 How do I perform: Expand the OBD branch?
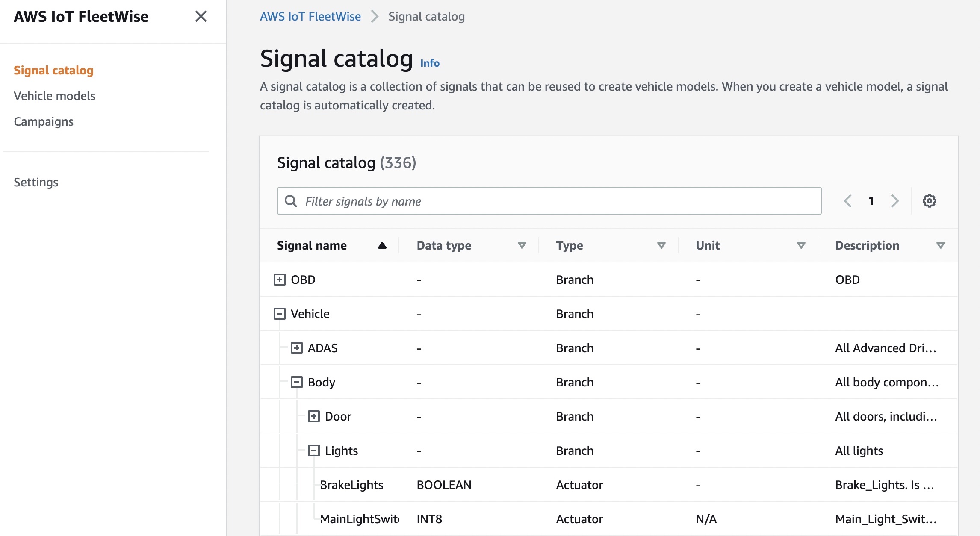pyautogui.click(x=280, y=280)
